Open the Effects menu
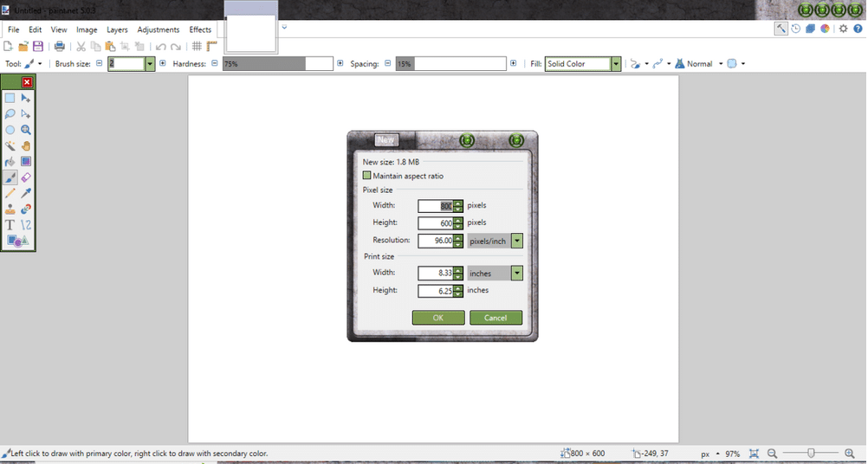This screenshot has width=868, height=464. click(200, 29)
